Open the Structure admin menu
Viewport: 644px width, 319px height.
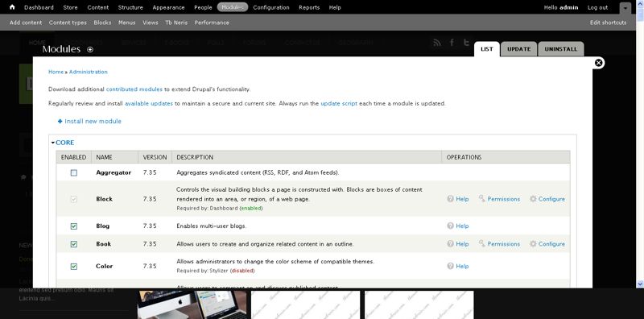pos(130,7)
